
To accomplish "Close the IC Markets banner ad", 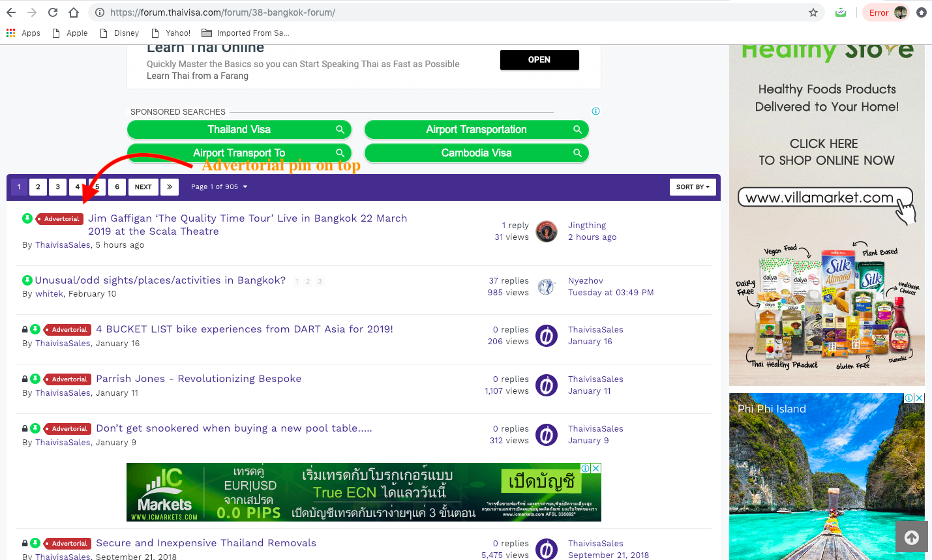I will point(596,468).
